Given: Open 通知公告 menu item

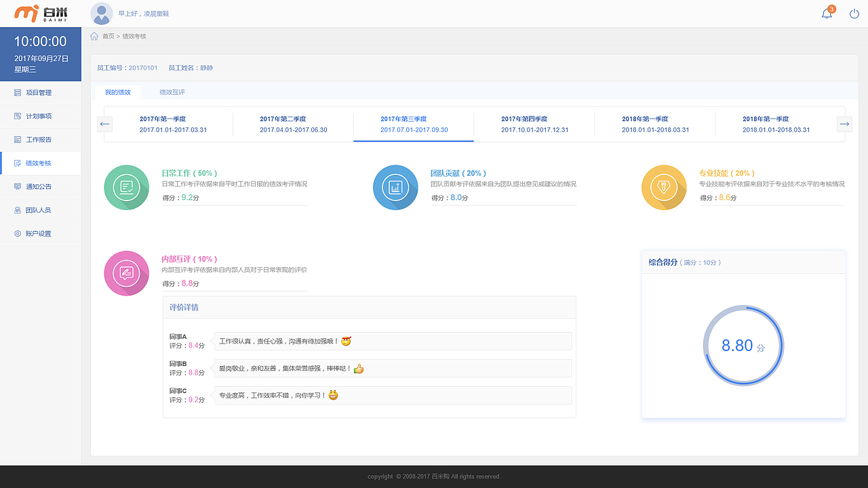Looking at the screenshot, I should point(41,186).
